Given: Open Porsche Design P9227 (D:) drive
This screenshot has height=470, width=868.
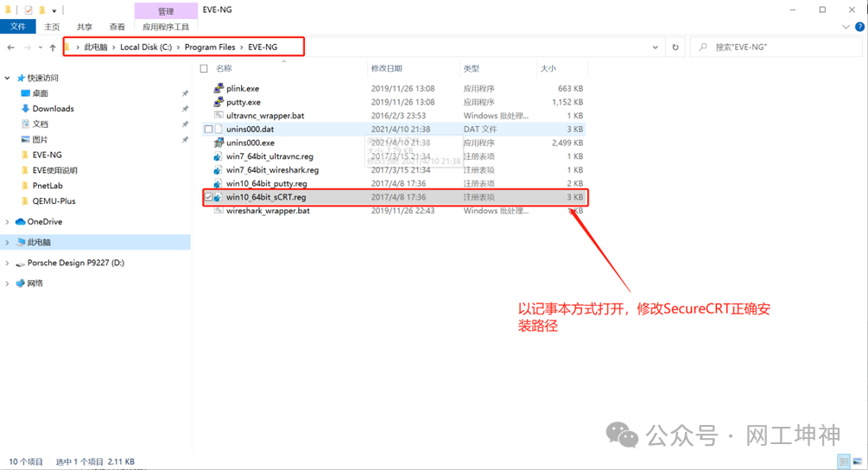Looking at the screenshot, I should 76,263.
